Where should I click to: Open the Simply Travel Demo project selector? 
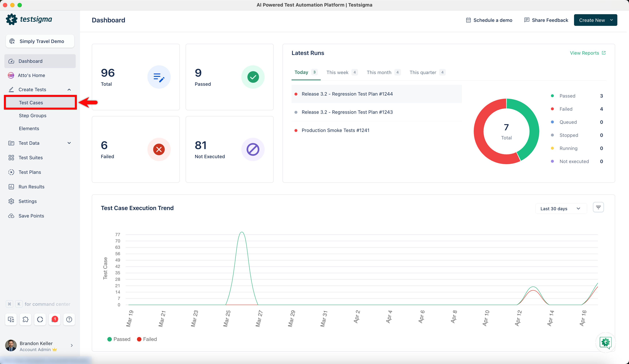[40, 41]
